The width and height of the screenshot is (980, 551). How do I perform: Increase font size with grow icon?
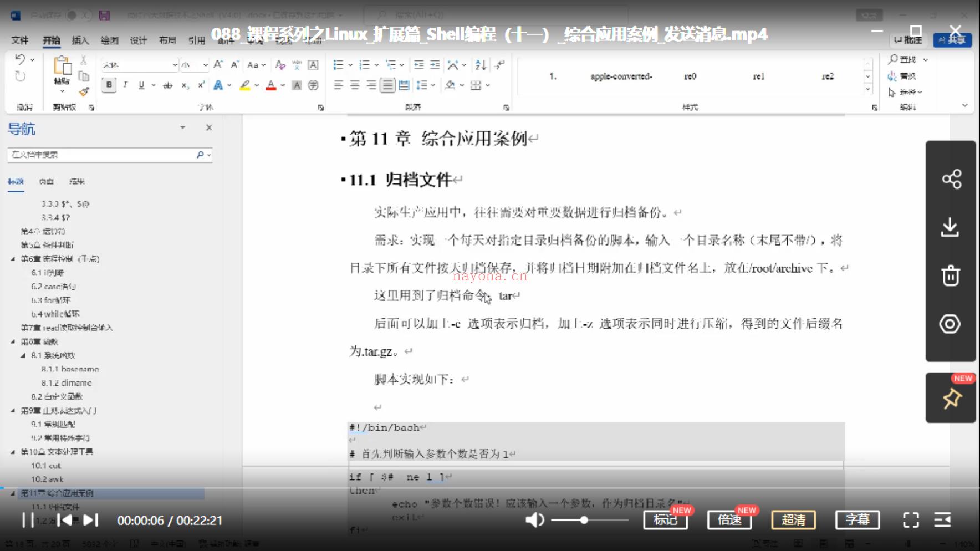tap(218, 64)
